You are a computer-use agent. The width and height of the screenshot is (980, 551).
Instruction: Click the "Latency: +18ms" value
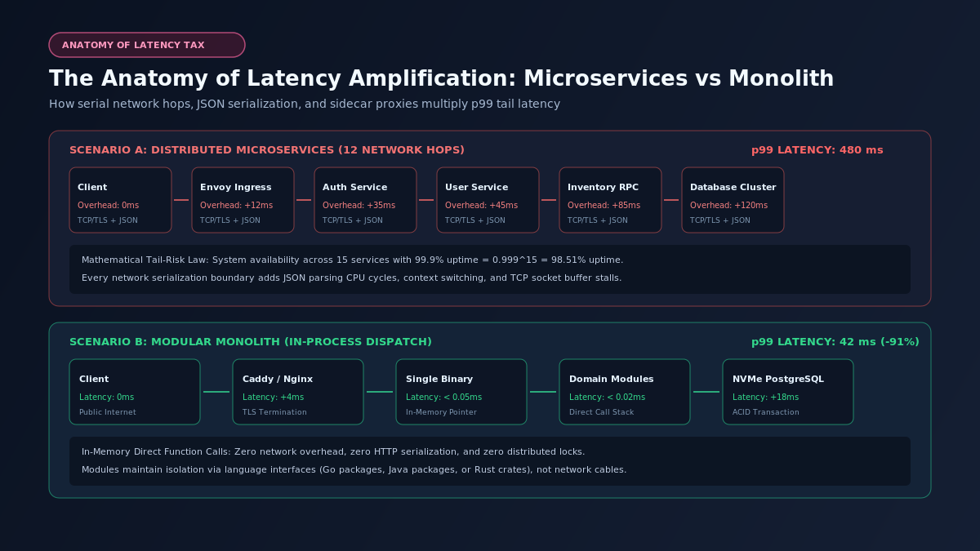[x=766, y=397]
